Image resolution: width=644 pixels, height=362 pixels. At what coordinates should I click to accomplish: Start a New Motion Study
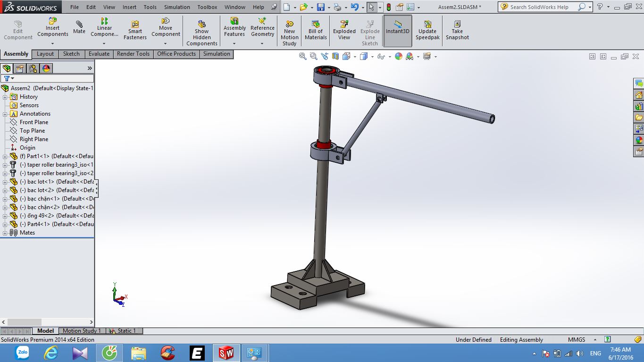pos(289,33)
